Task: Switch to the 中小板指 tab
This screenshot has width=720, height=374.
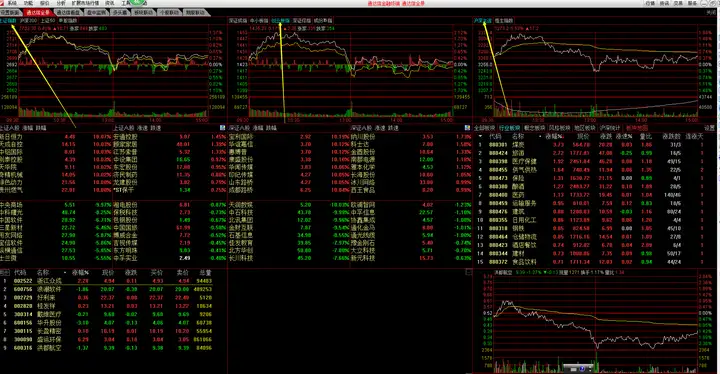Action: (x=259, y=21)
